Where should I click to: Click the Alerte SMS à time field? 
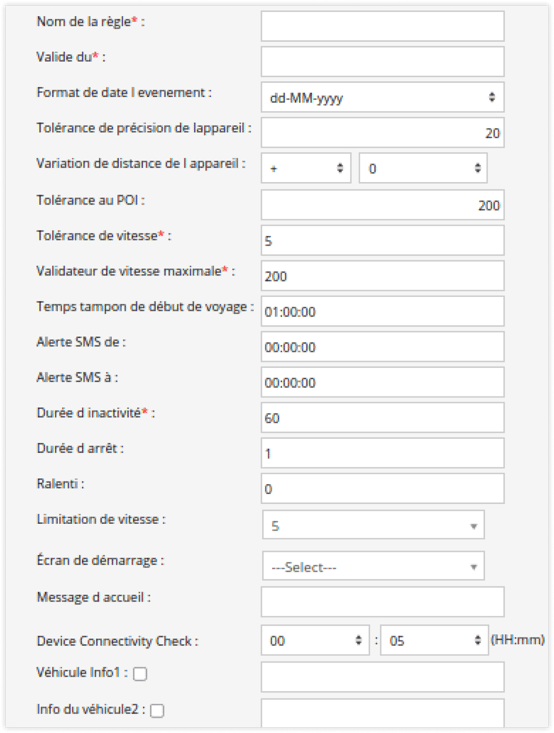point(382,382)
